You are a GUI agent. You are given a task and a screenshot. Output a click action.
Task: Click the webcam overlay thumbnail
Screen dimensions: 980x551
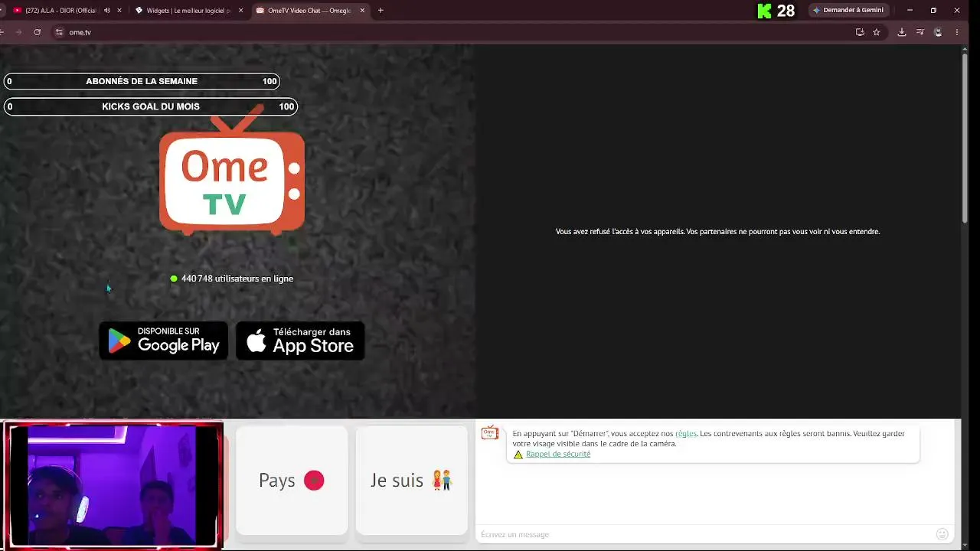point(113,486)
